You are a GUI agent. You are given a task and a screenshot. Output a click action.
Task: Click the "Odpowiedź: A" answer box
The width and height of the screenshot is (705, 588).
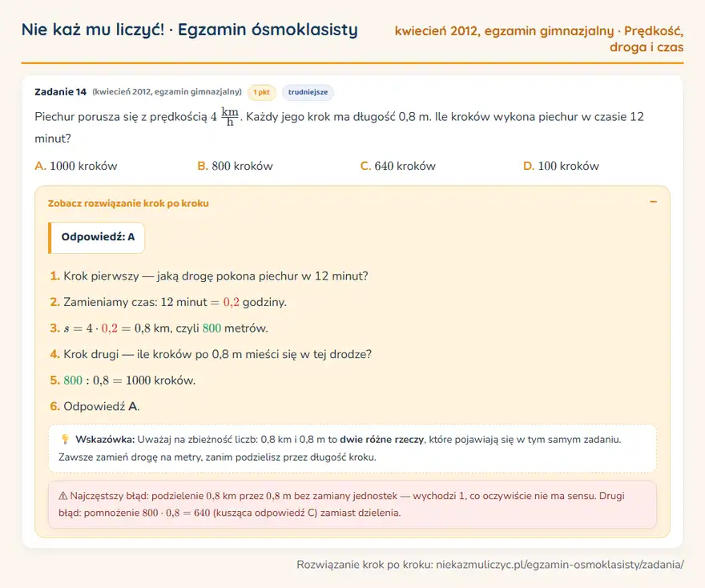pyautogui.click(x=97, y=237)
